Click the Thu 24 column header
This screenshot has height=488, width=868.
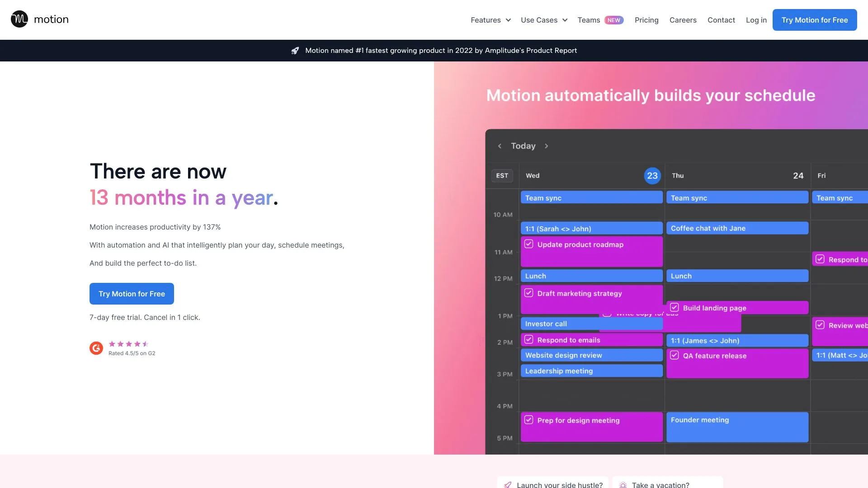click(737, 176)
